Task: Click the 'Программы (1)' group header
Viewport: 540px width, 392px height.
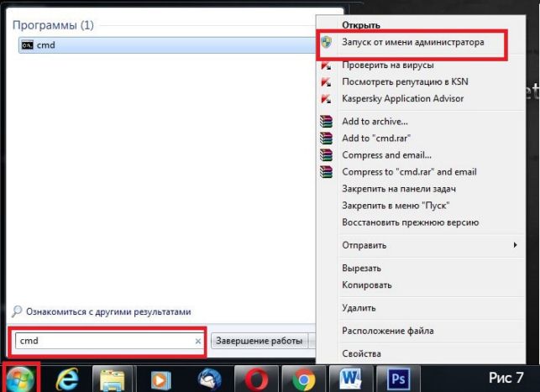Action: point(53,25)
